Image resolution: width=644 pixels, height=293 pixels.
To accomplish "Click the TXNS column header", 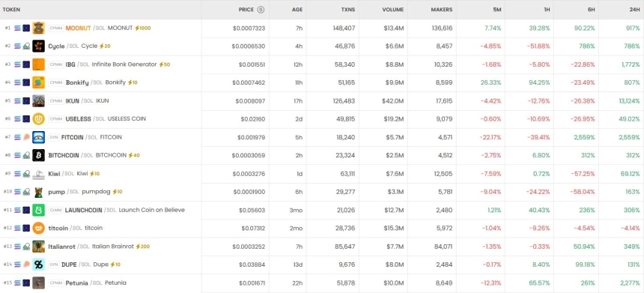I will coord(348,10).
